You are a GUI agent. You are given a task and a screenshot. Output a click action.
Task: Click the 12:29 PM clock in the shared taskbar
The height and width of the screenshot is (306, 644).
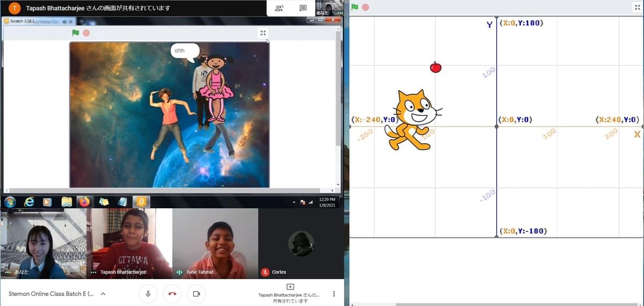(327, 202)
